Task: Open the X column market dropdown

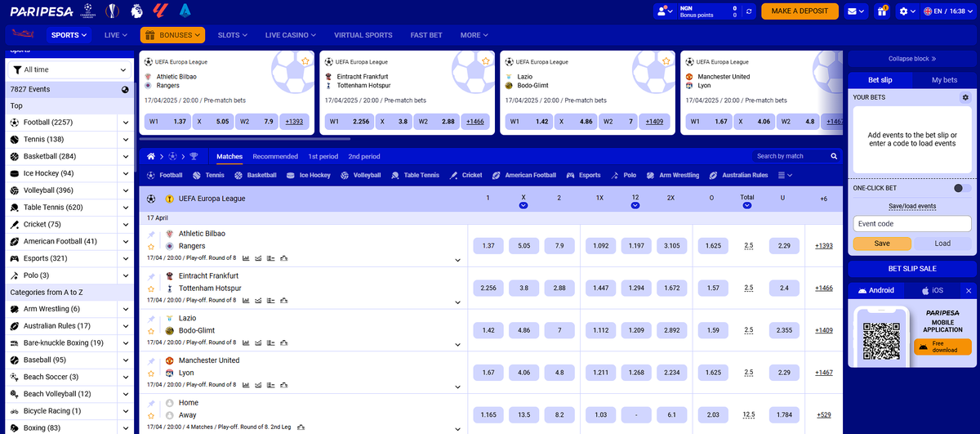Action: coord(523,206)
